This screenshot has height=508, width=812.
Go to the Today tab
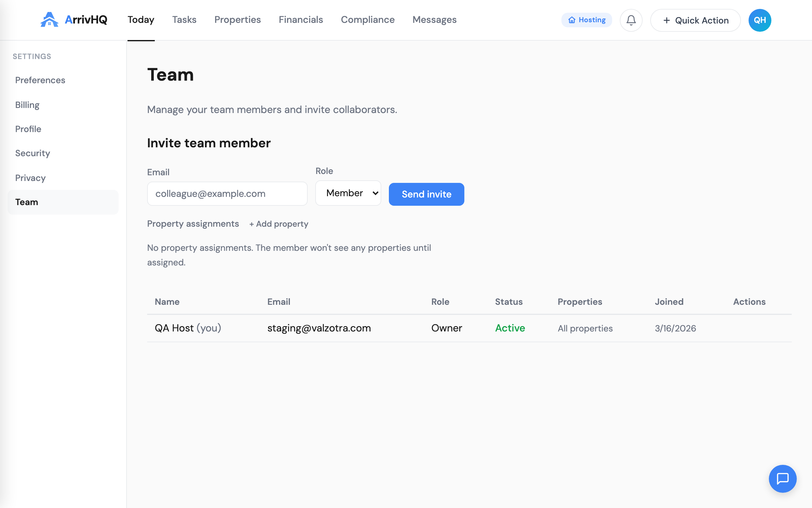[141, 19]
